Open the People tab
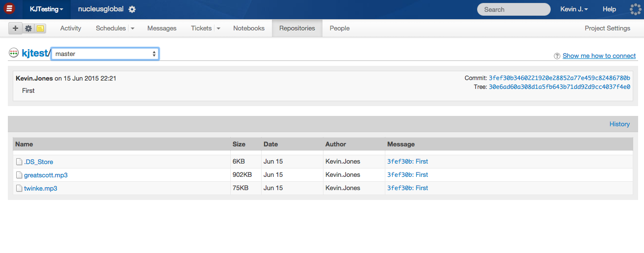 pos(340,28)
